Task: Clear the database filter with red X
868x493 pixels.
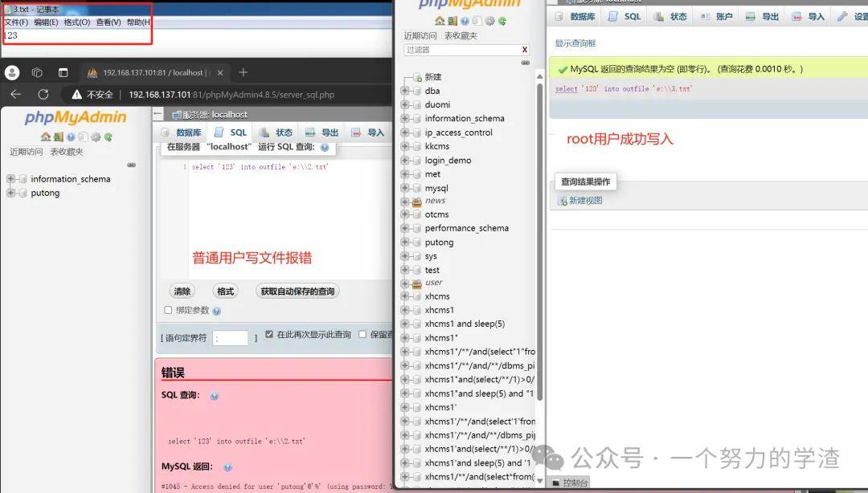Action: point(525,50)
